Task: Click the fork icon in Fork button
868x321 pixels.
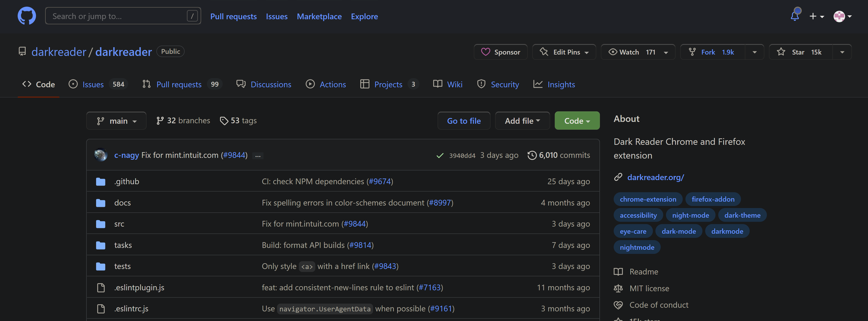Action: tap(692, 52)
